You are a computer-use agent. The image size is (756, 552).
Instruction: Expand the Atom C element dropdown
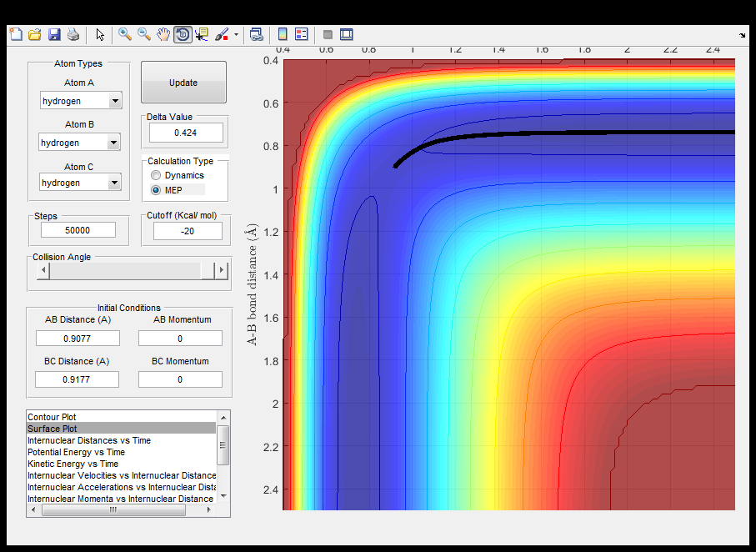[x=115, y=183]
